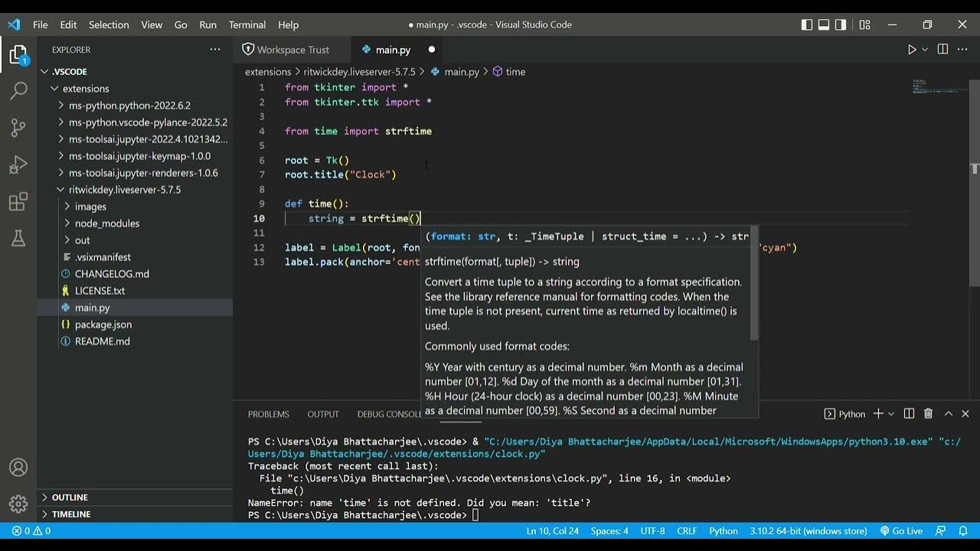Screen dimensions: 980x551
Task: Select the Python interpreter 3.10.2 64-bit
Action: click(x=808, y=531)
